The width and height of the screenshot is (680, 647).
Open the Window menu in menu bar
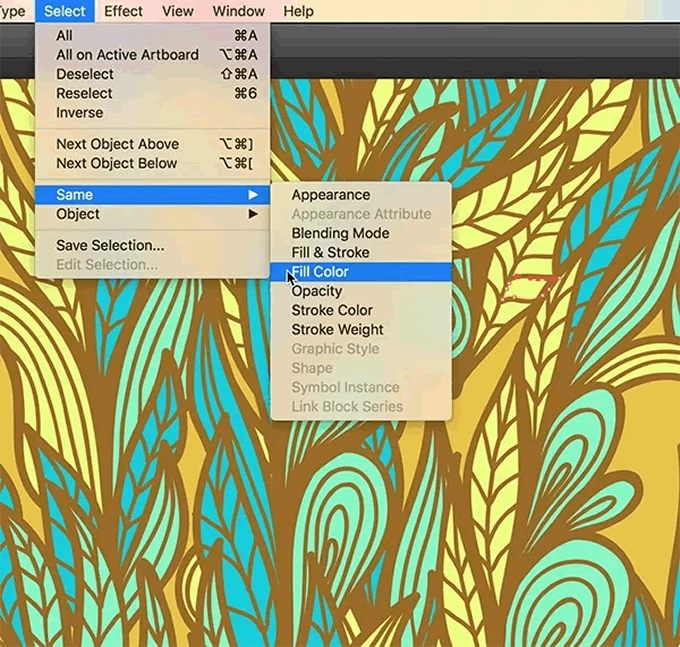[239, 12]
